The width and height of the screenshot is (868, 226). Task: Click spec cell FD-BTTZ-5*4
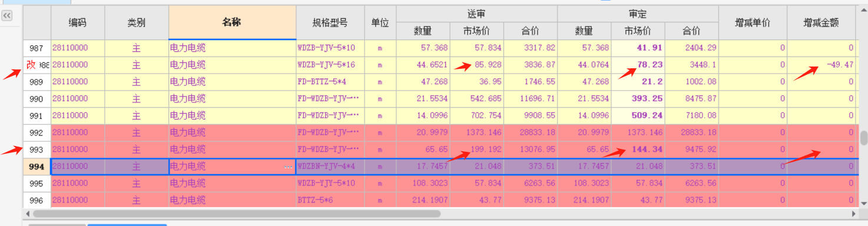330,82
